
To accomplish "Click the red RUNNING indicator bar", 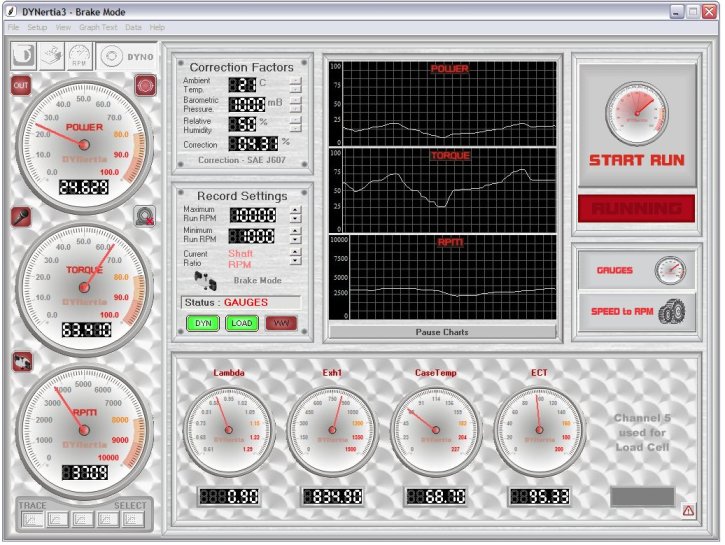I will pos(637,208).
